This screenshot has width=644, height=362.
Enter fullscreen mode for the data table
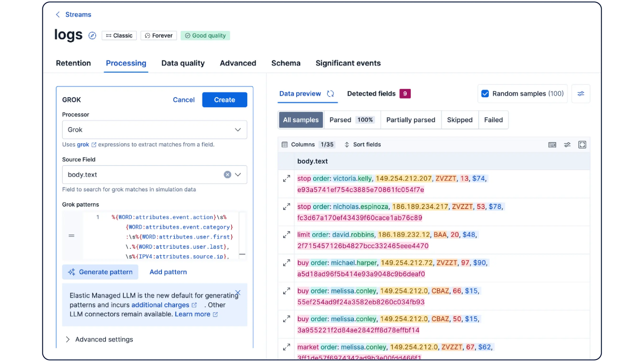582,145
